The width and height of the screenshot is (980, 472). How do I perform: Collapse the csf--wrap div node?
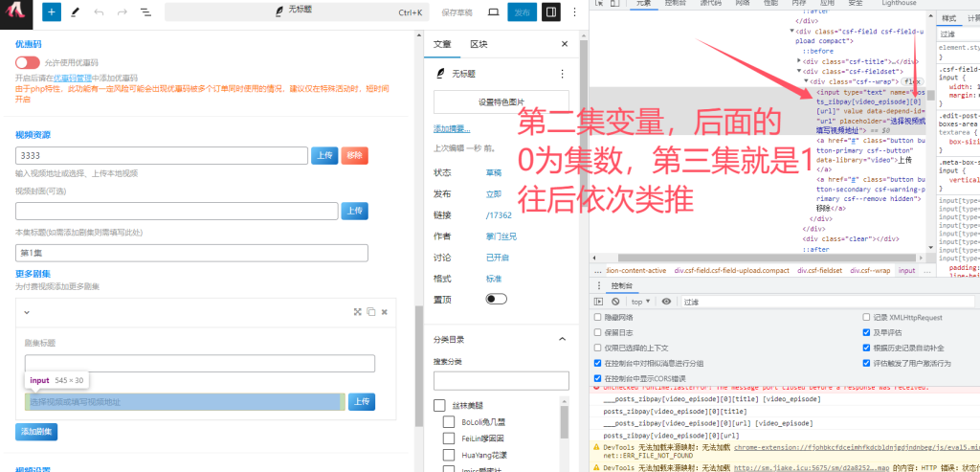click(806, 81)
